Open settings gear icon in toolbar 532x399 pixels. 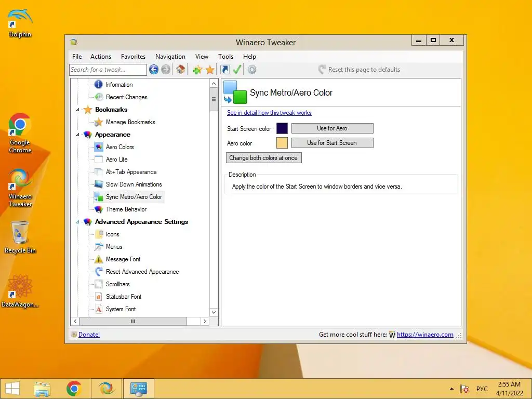pos(252,70)
